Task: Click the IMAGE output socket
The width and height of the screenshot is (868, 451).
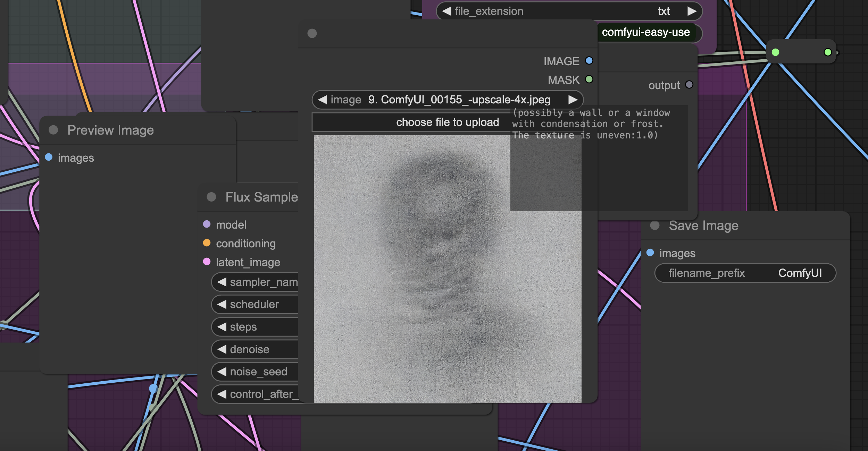Action: click(589, 61)
